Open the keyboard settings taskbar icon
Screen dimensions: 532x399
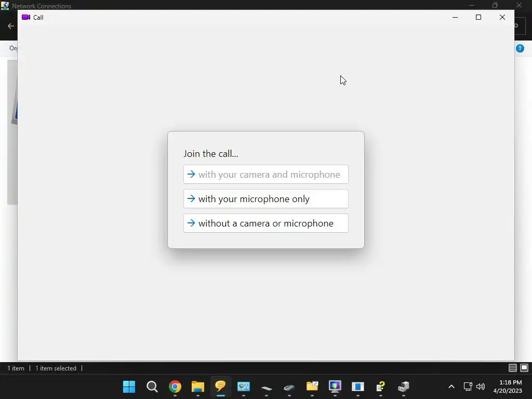[x=267, y=387]
